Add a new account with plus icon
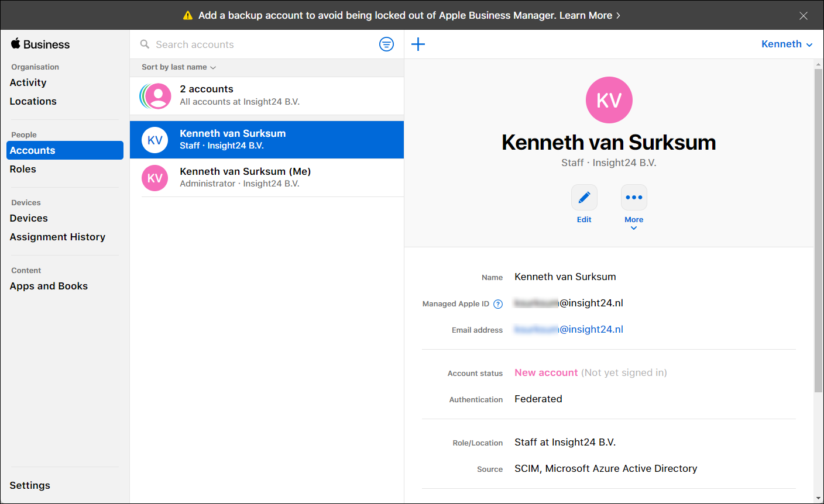 pyautogui.click(x=418, y=44)
